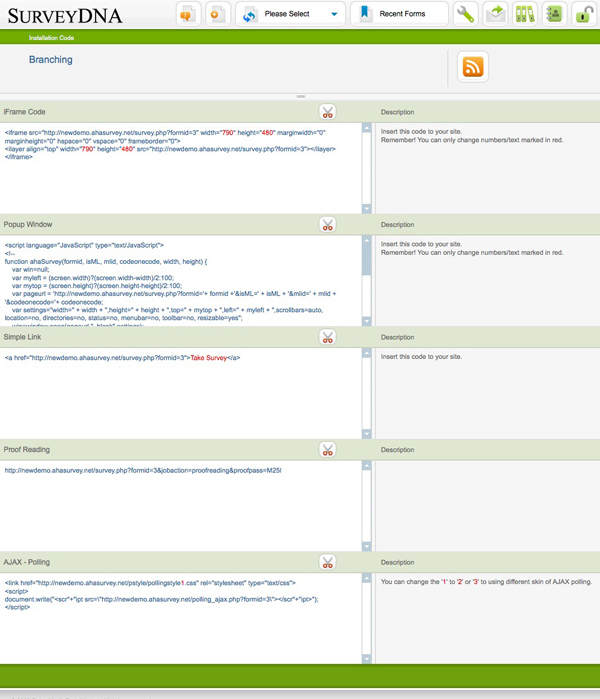The image size is (600, 699).
Task: Click the Branching link
Action: coord(51,60)
